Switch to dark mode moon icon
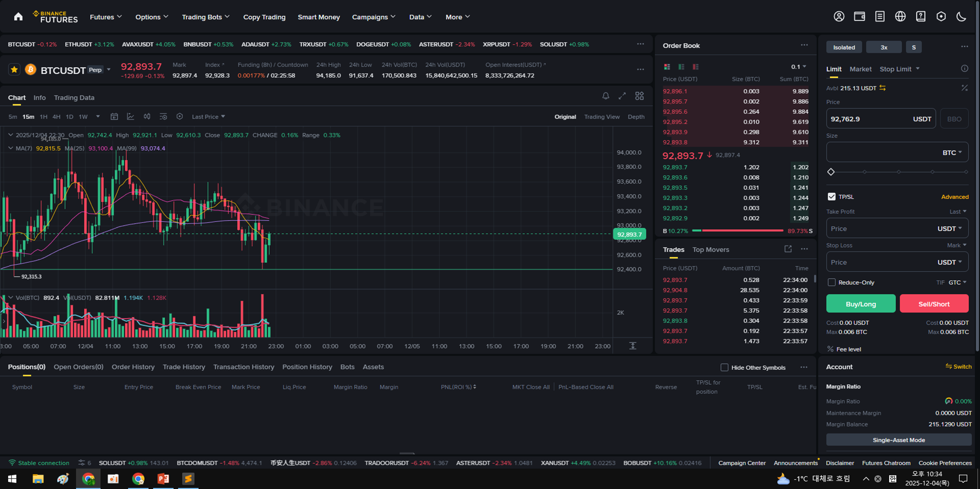 tap(961, 17)
